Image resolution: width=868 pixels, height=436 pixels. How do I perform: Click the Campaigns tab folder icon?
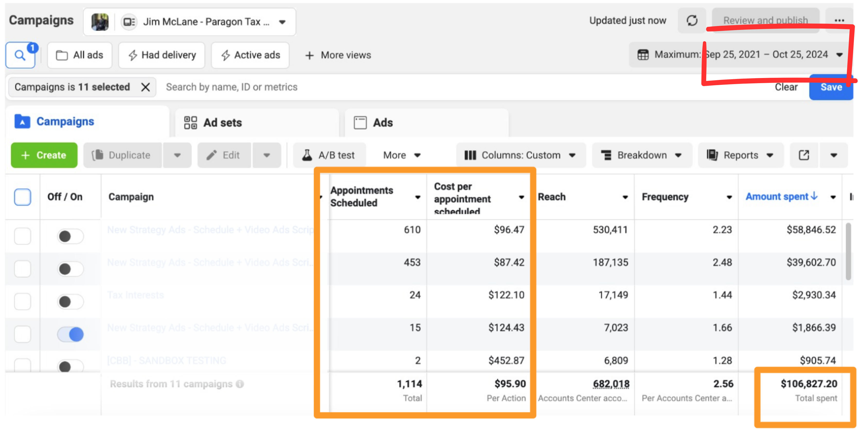22,122
